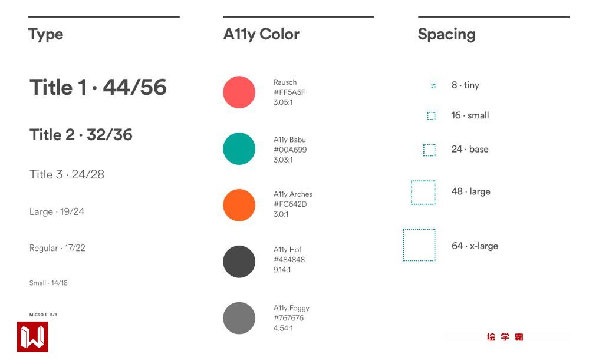Pick the A11y Foggy gray swatch

239,318
